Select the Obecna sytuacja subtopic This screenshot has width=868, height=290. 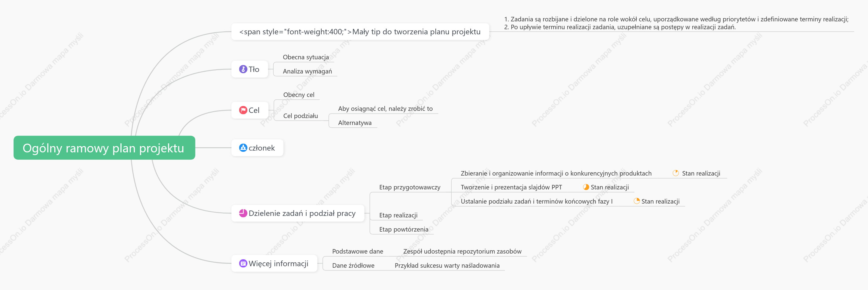(x=306, y=57)
